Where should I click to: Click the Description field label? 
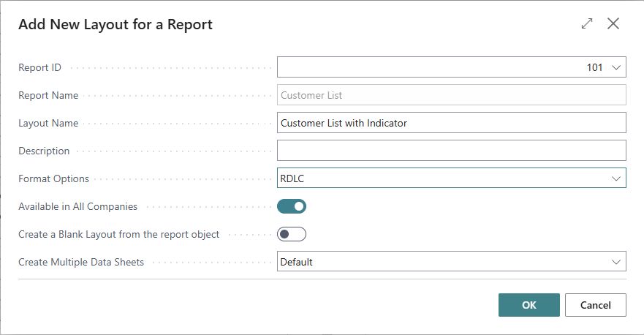point(44,151)
